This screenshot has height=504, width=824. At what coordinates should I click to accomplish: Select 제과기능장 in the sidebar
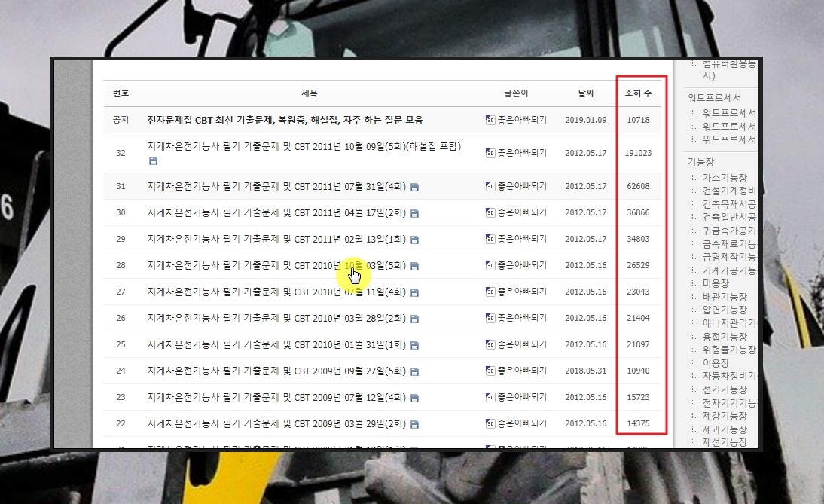(x=725, y=429)
